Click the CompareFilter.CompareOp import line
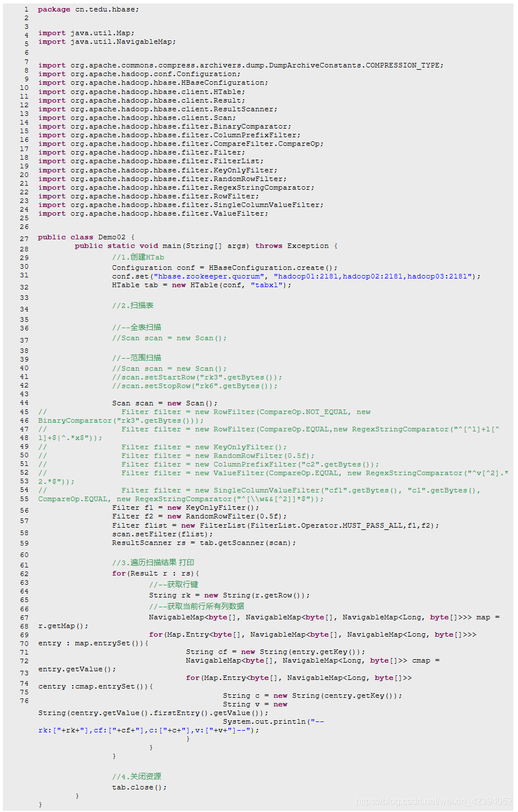Screen dimensions: 518x812 [x=181, y=144]
